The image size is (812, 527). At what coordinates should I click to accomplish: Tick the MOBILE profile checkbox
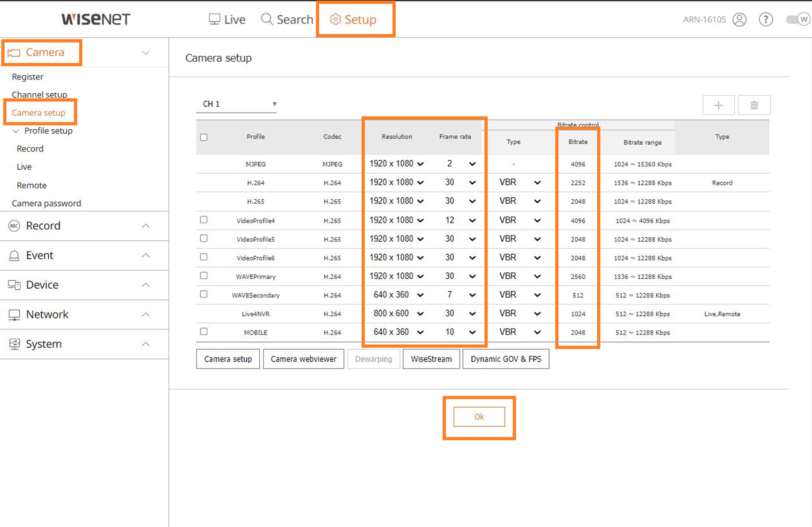point(203,332)
